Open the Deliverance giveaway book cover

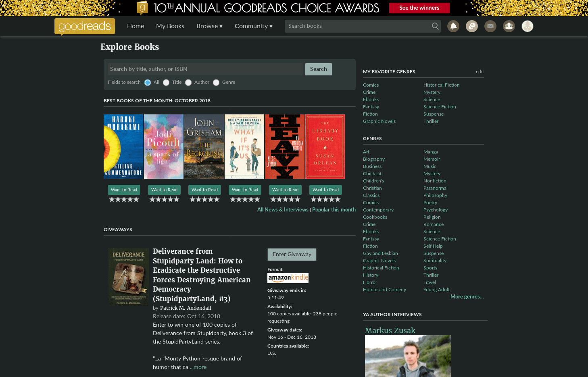pyautogui.click(x=129, y=277)
